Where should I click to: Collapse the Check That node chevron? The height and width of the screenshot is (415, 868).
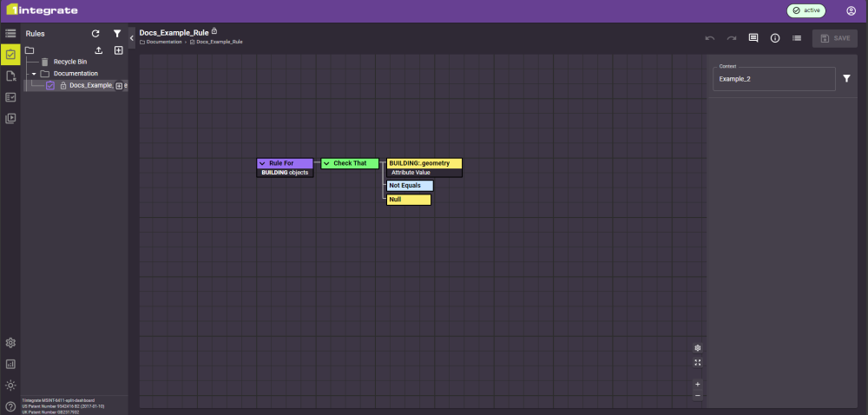point(326,163)
